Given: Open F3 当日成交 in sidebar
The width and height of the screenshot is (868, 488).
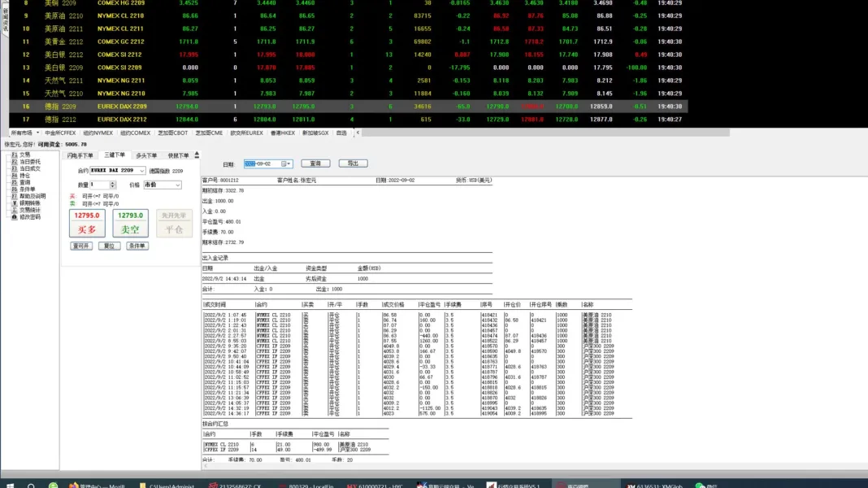Looking at the screenshot, I should click(x=26, y=168).
